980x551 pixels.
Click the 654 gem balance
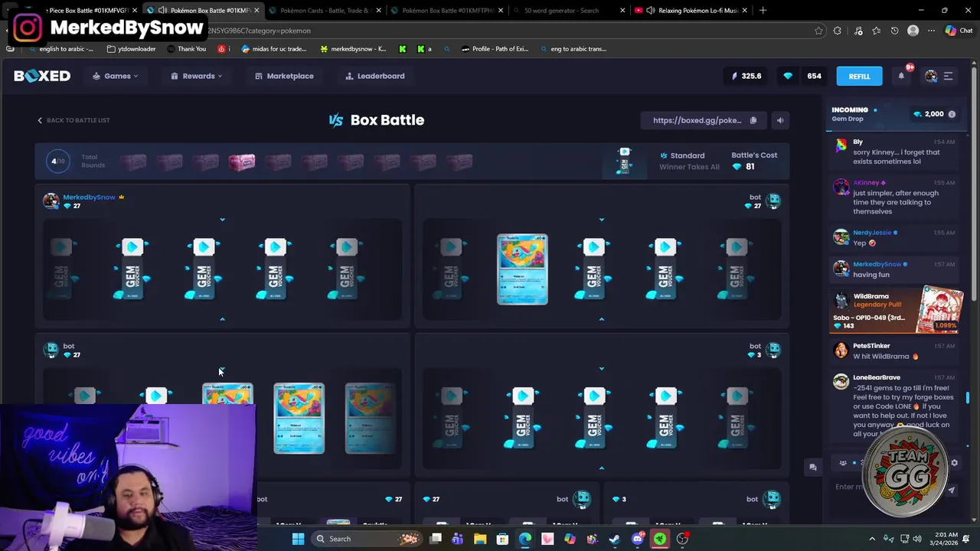[803, 76]
